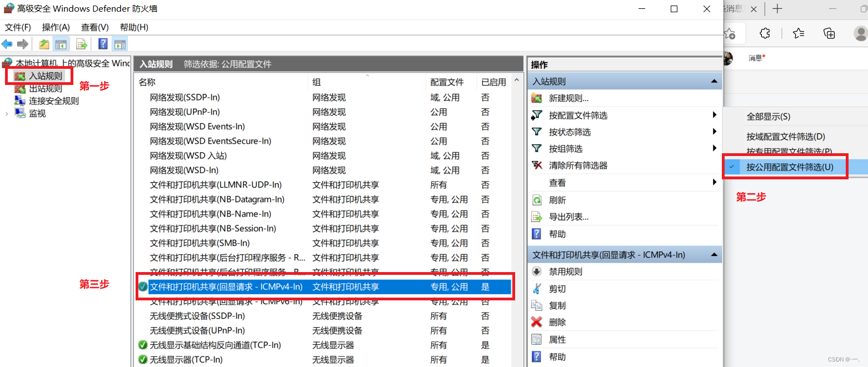Open the Extensions puzzle icon in the browser
Image resolution: width=868 pixels, height=367 pixels.
pyautogui.click(x=765, y=33)
